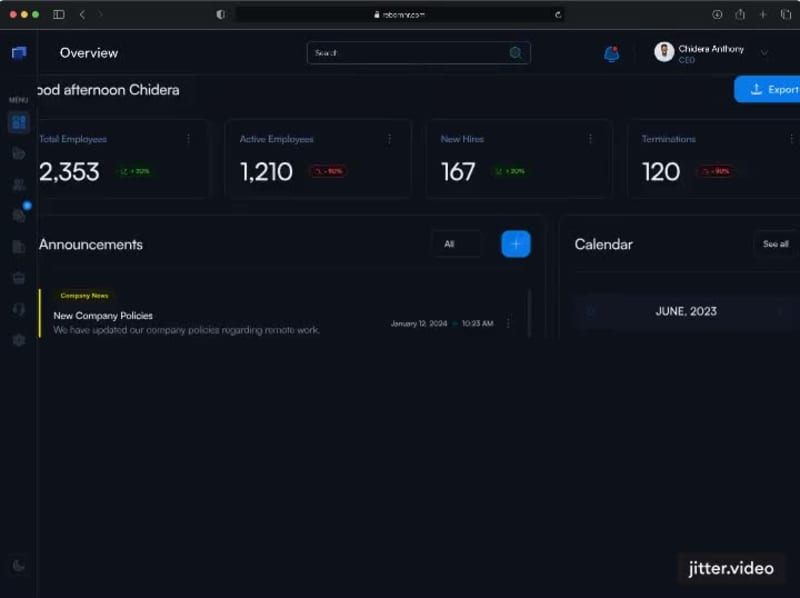Click the briefcase icon in the sidebar
The width and height of the screenshot is (800, 598).
18,278
